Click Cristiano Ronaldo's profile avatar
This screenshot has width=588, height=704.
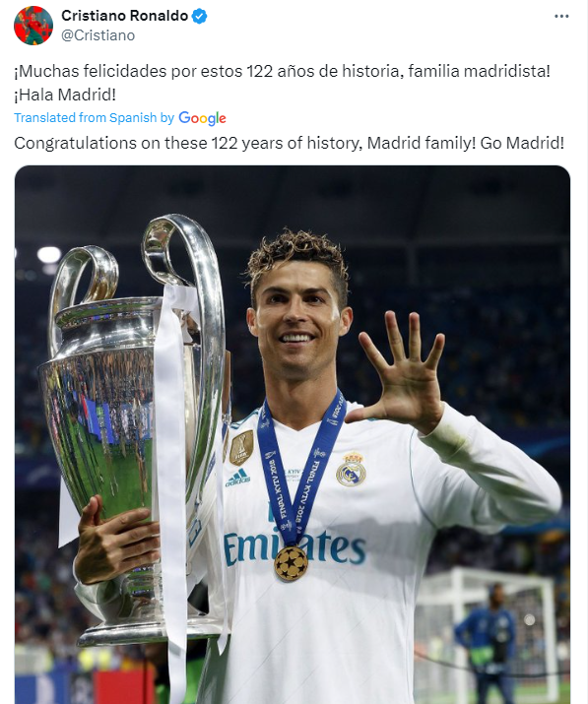33,26
